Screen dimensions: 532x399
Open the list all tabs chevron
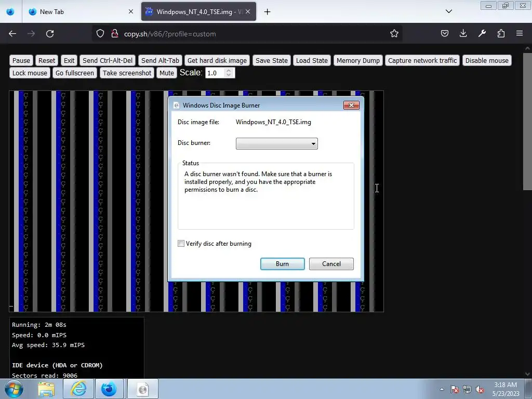pyautogui.click(x=448, y=11)
